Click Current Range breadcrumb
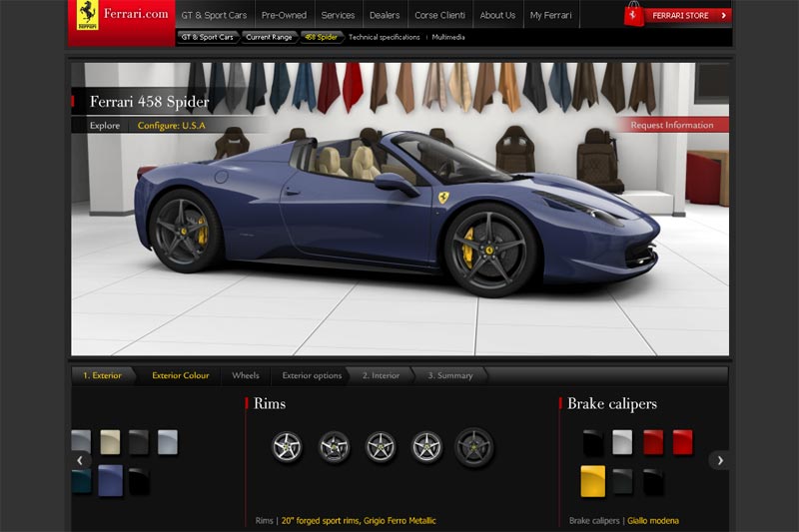The width and height of the screenshot is (799, 532). (269, 37)
